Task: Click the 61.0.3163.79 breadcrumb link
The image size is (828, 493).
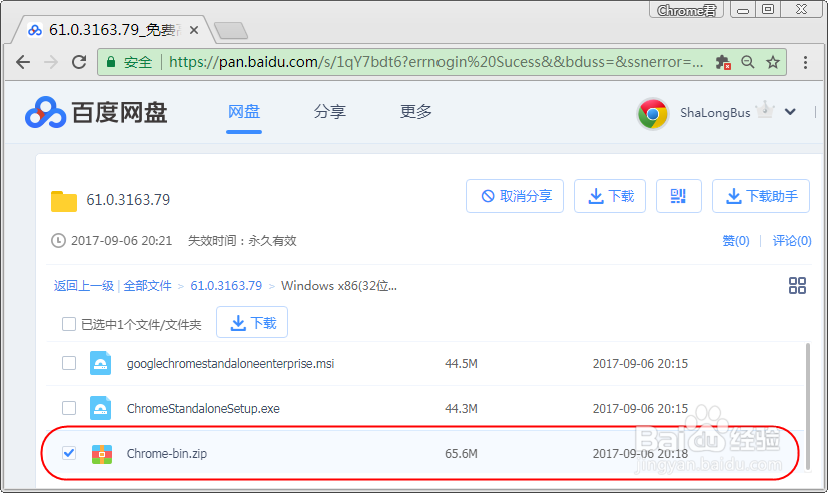Action: click(x=226, y=286)
